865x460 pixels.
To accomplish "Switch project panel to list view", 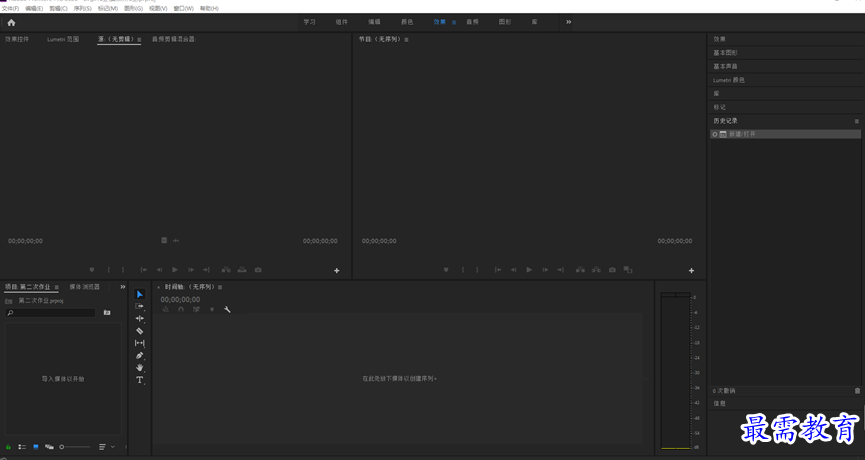I will click(x=22, y=447).
